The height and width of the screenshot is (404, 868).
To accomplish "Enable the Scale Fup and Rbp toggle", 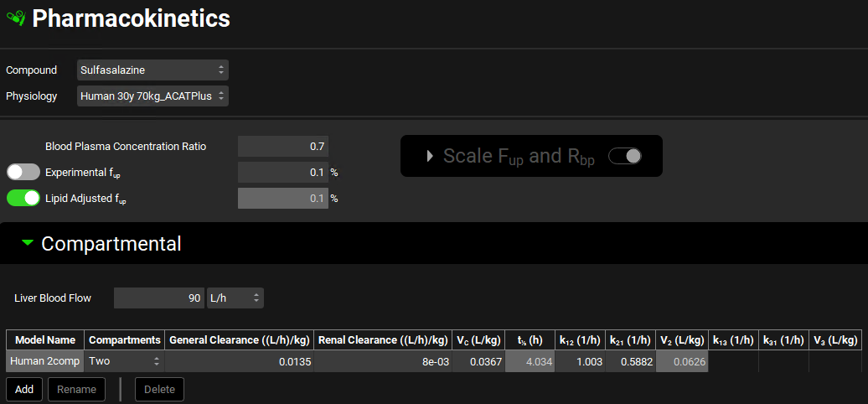I will (624, 156).
